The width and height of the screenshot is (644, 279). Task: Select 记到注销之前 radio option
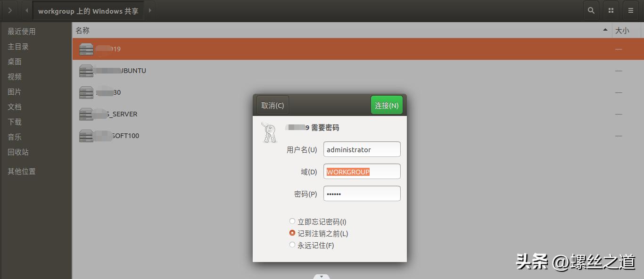(292, 233)
